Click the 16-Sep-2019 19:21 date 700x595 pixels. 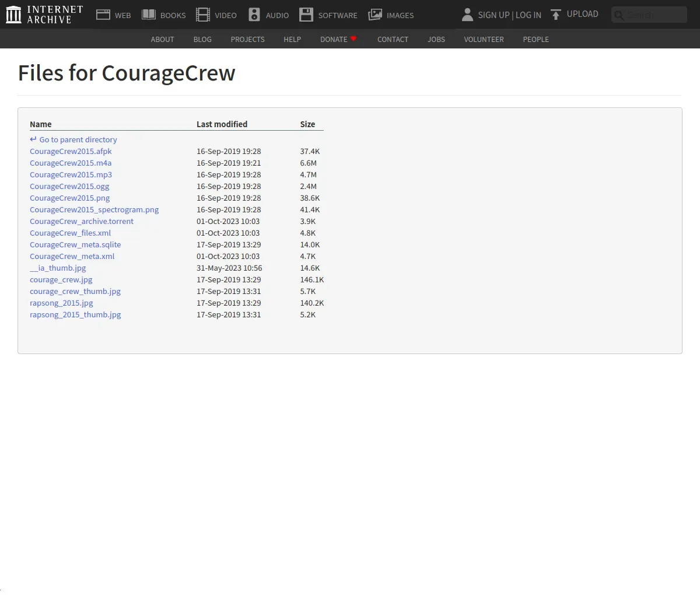(x=229, y=163)
